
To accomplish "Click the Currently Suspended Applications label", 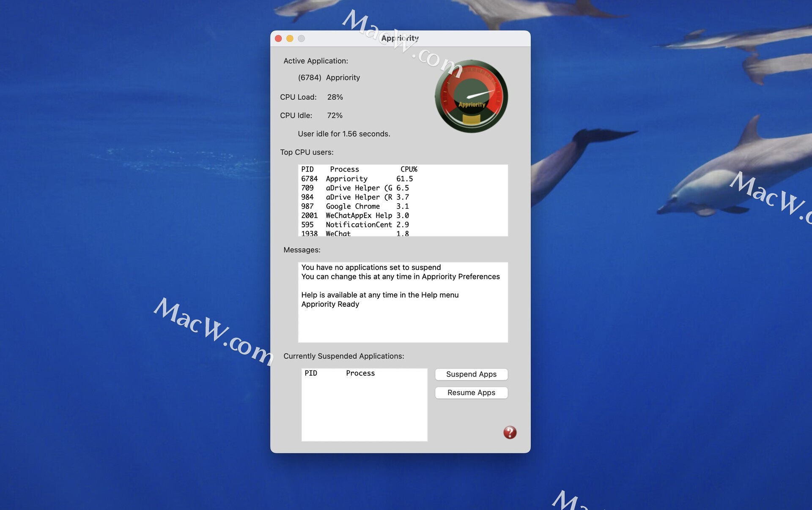I will [344, 356].
